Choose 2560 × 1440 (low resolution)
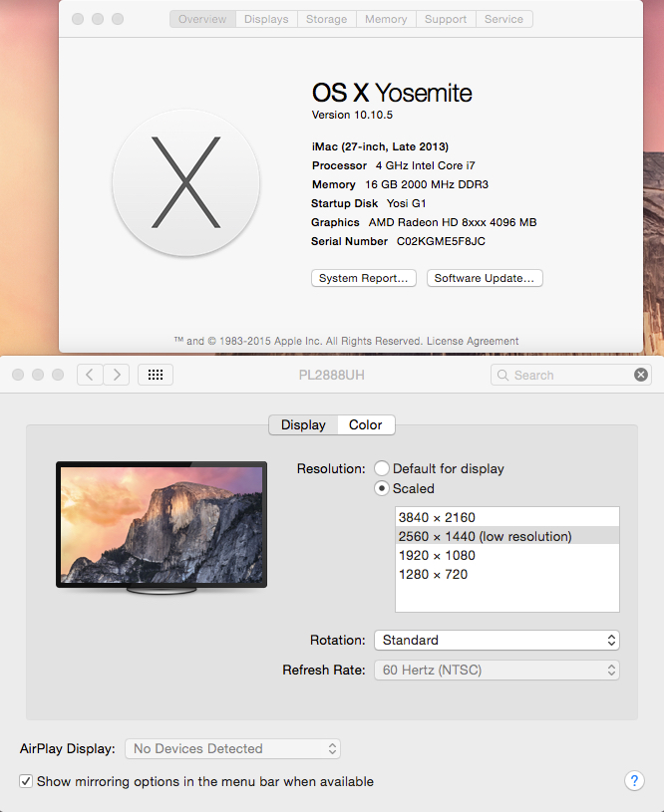 click(x=506, y=536)
